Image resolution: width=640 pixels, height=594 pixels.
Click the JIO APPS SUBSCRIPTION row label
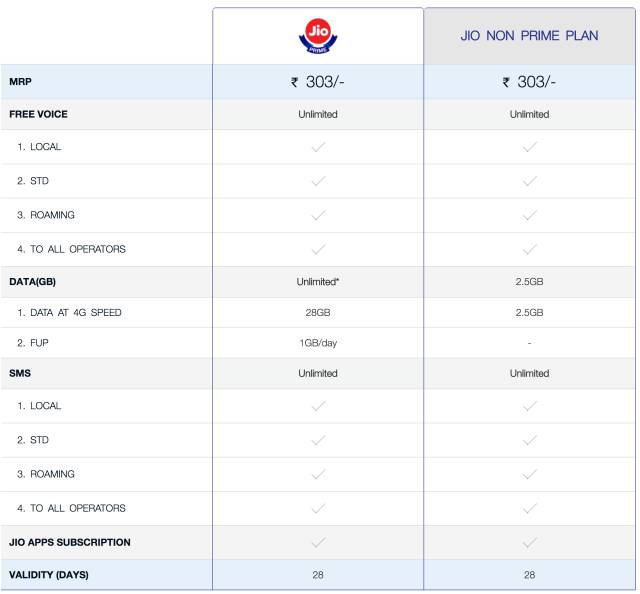pos(70,542)
